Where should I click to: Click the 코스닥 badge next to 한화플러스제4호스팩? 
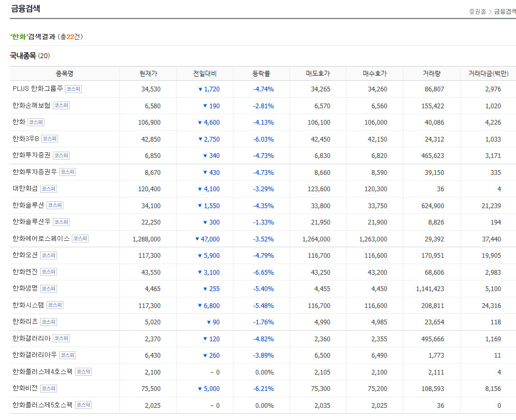[83, 371]
